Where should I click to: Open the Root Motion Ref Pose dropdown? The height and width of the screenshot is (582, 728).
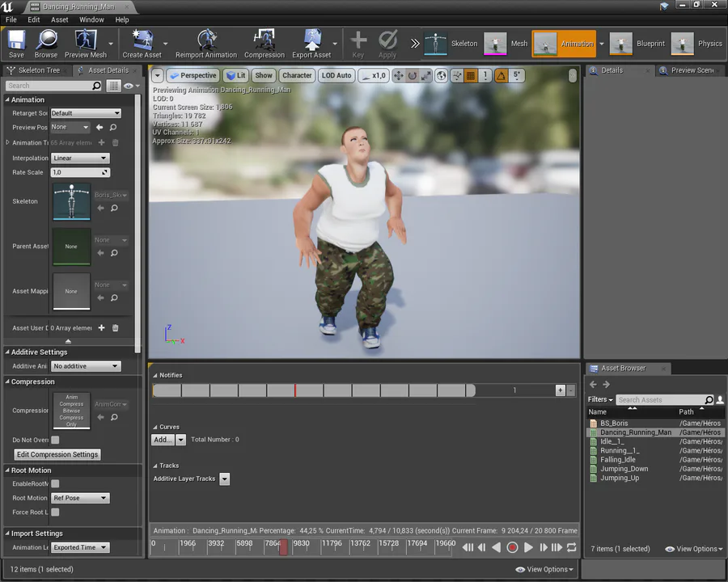coord(79,498)
